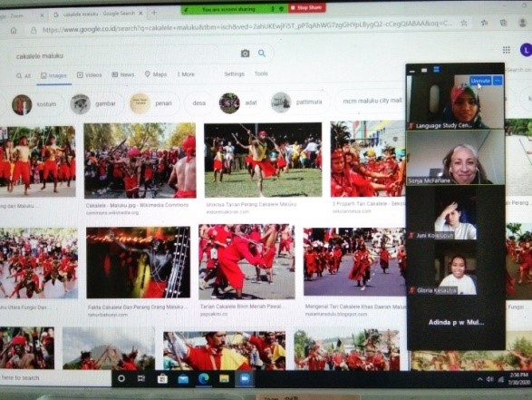Open Zoom app in Windows taskbar
This screenshot has height=400, width=532.
244,378
